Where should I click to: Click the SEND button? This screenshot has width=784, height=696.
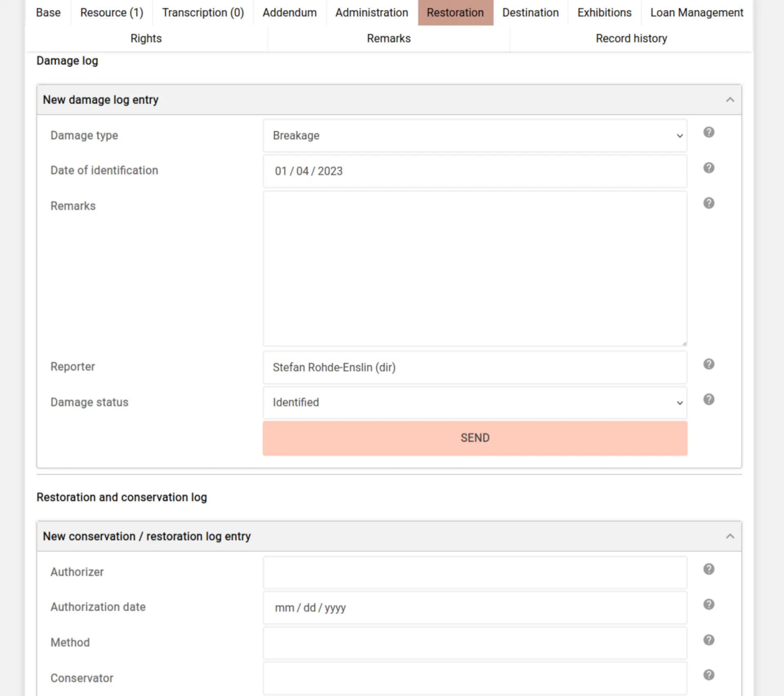coord(475,438)
